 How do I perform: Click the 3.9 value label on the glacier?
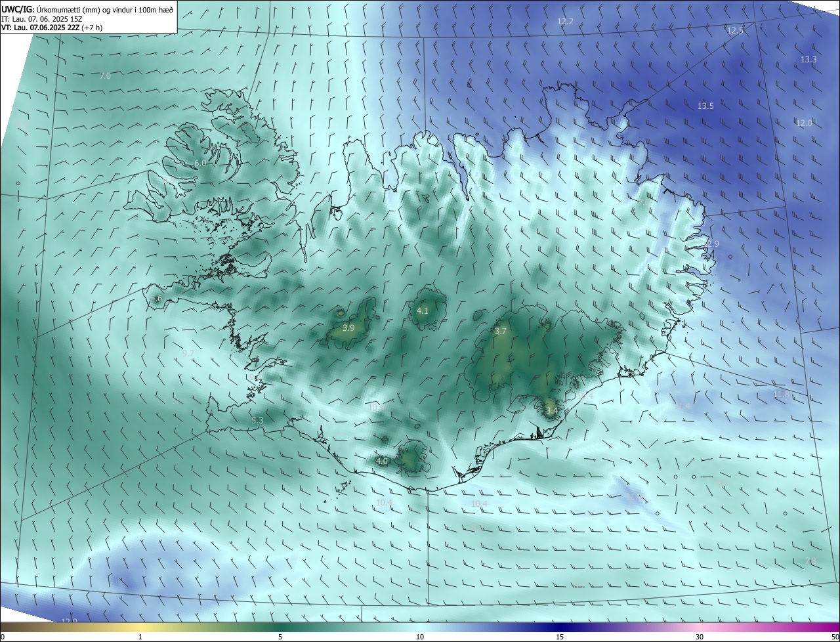(x=348, y=328)
